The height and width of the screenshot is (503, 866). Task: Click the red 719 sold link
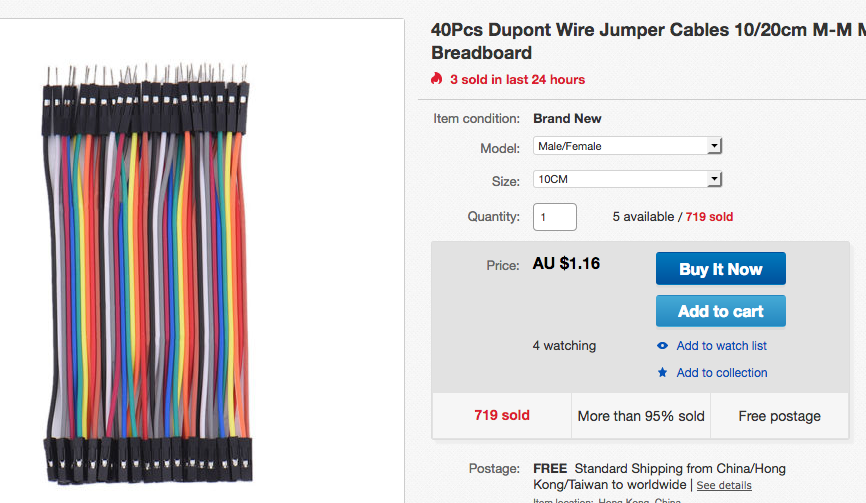(x=709, y=217)
